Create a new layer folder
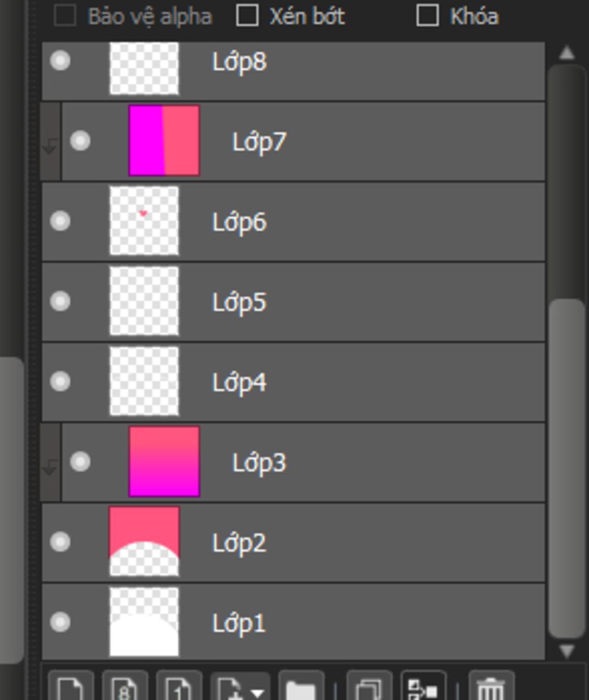This screenshot has height=700, width=589. click(301, 687)
